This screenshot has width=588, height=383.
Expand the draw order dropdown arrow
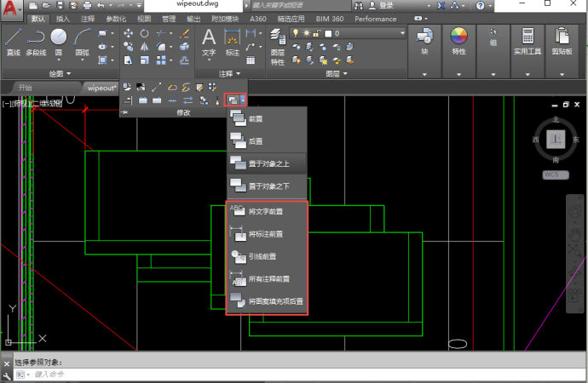click(243, 100)
